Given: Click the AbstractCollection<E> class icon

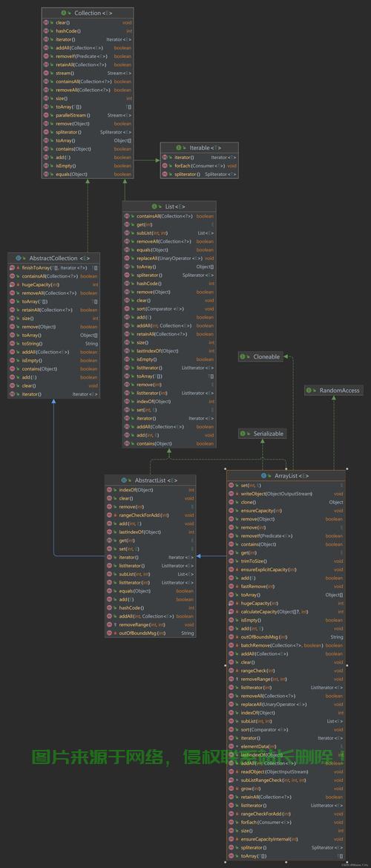Looking at the screenshot, I should coord(19,258).
